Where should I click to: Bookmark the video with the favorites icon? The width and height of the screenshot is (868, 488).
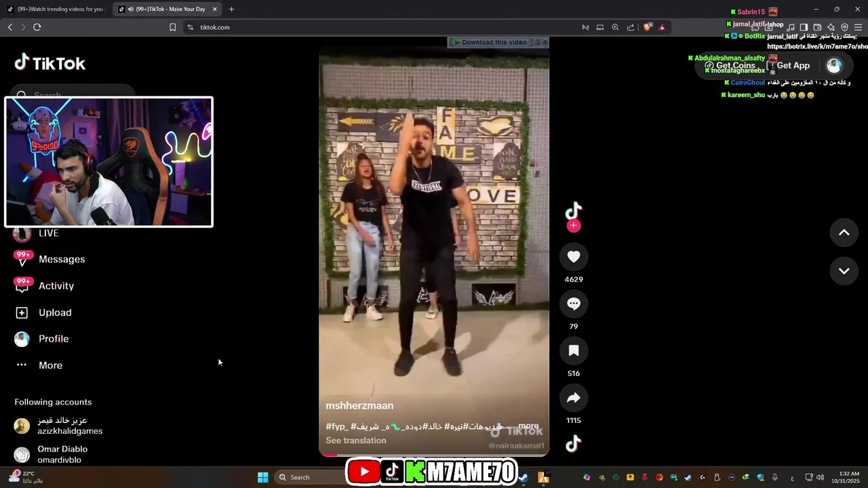pos(574,350)
